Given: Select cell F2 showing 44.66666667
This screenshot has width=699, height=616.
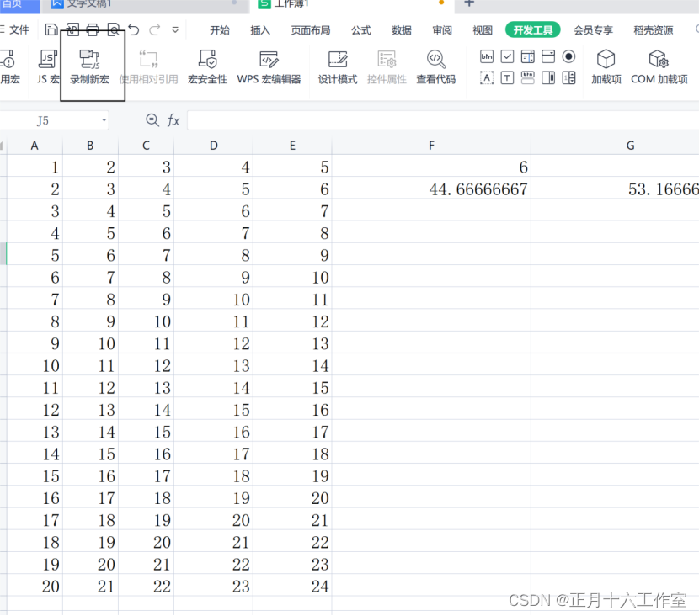Looking at the screenshot, I should (x=431, y=189).
